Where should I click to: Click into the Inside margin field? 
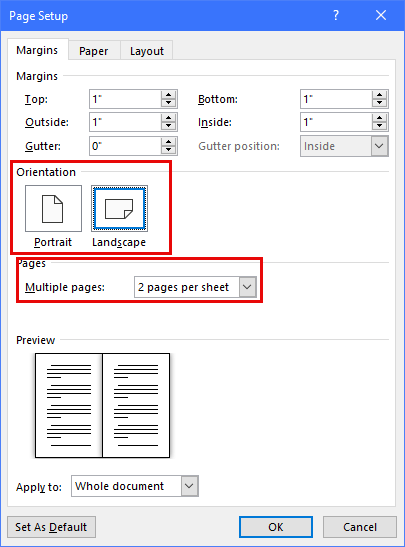pos(336,122)
